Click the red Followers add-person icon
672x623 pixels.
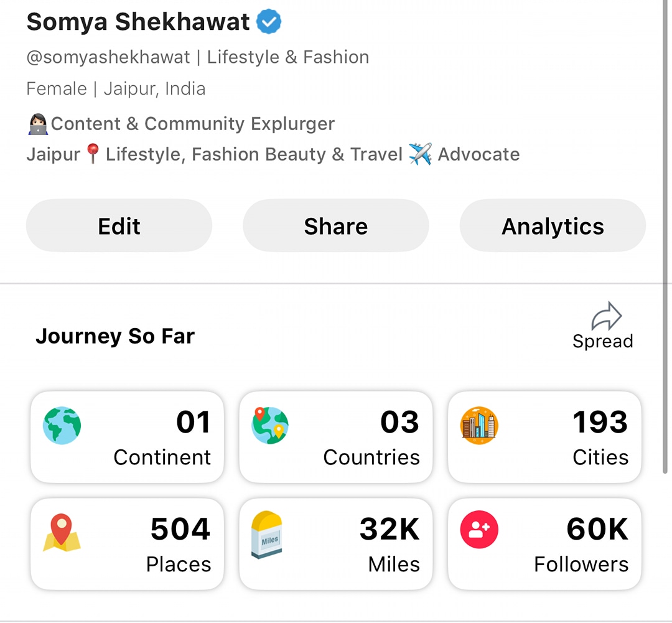[479, 530]
